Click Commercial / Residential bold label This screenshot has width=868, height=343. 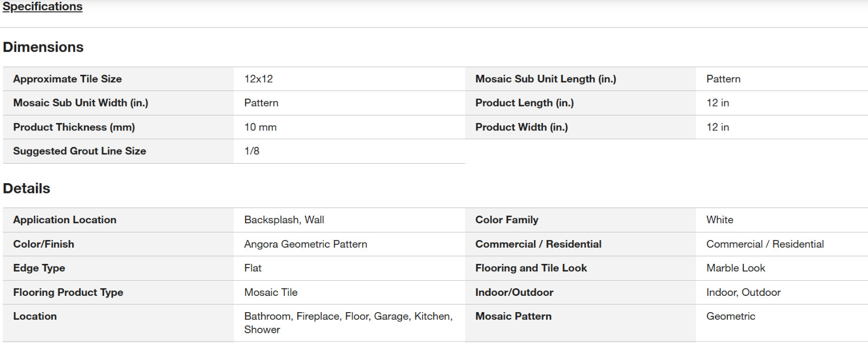pos(539,244)
